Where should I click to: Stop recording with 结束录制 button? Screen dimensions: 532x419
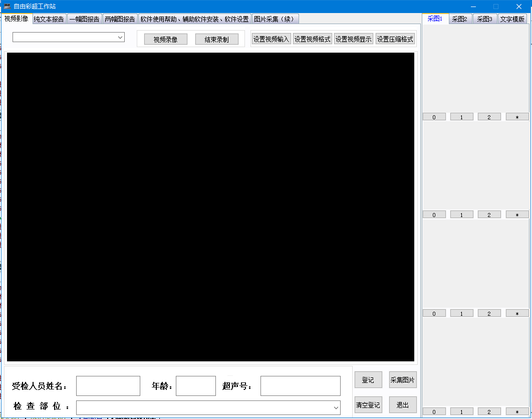tap(217, 40)
